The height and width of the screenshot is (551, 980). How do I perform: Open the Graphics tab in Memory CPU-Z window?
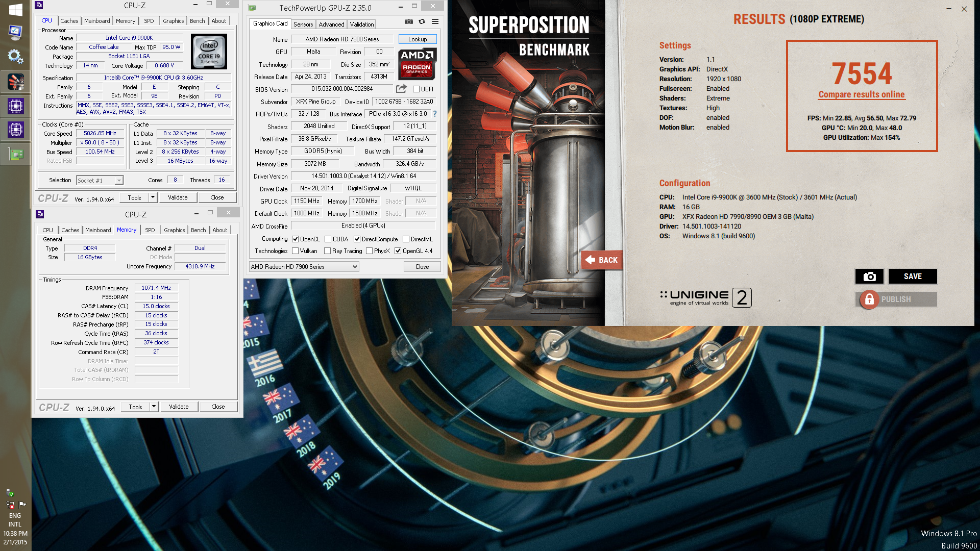pos(175,230)
